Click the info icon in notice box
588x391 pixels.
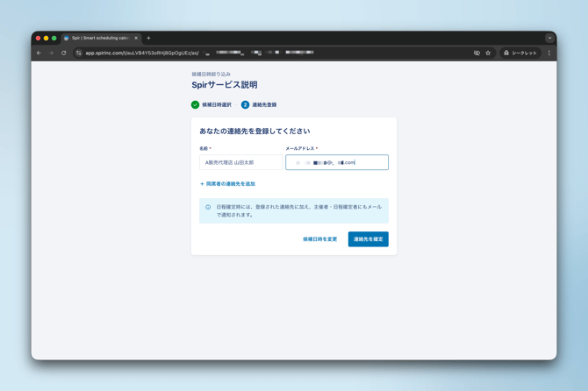(x=208, y=208)
